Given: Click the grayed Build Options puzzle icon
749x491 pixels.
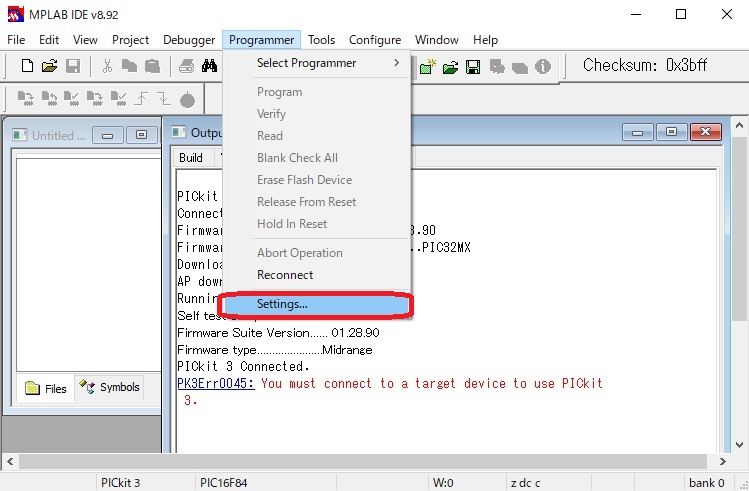Looking at the screenshot, I should click(497, 67).
